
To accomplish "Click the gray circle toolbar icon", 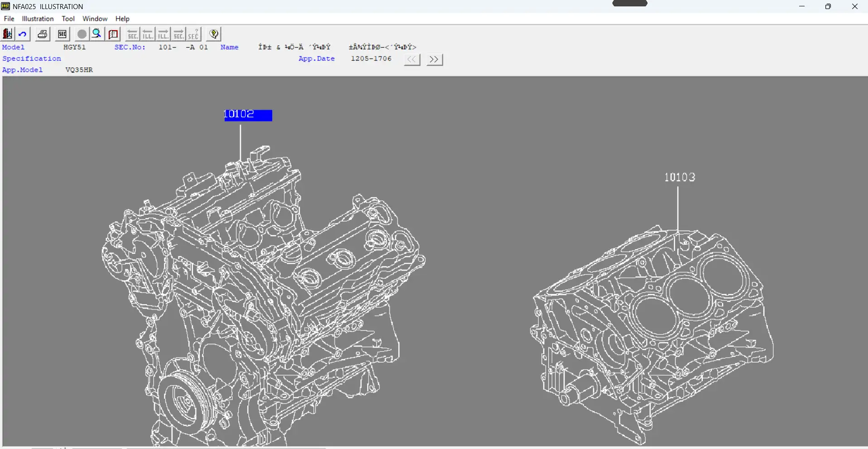I will point(82,34).
